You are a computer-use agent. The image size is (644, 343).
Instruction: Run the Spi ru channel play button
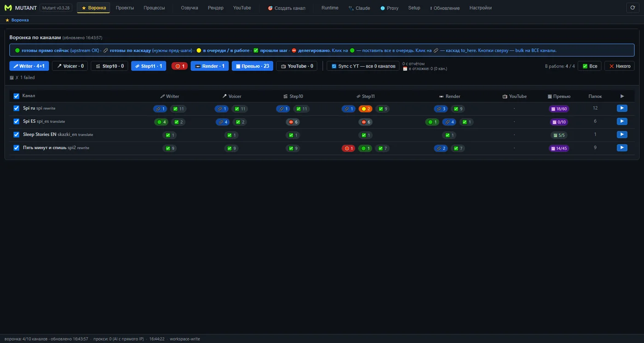click(x=622, y=109)
